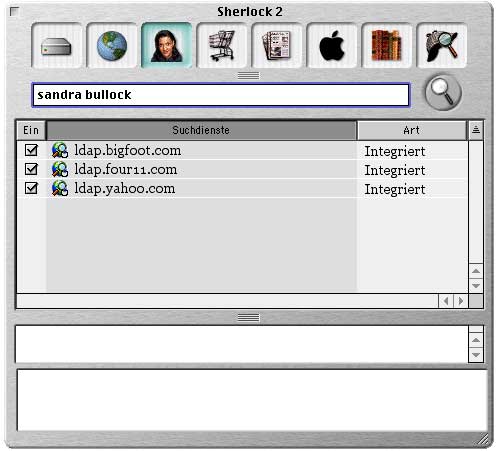The width and height of the screenshot is (498, 451).
Task: Open the globe Internet channel
Action: pyautogui.click(x=112, y=46)
